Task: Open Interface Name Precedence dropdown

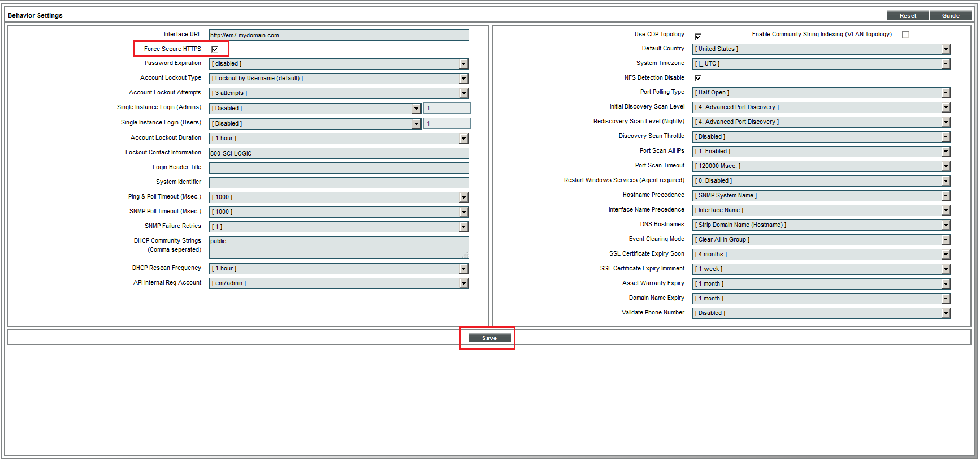Action: coord(822,210)
